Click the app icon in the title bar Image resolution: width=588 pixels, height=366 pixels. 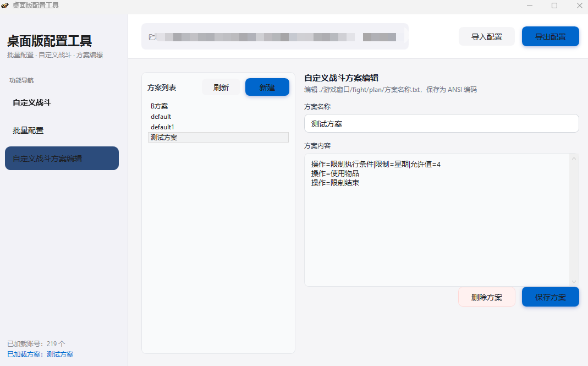tap(6, 6)
